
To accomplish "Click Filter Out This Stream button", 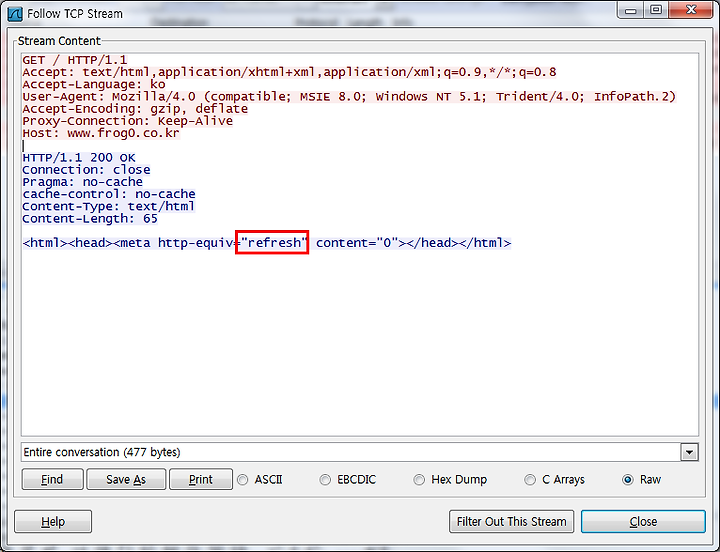I will pyautogui.click(x=512, y=522).
